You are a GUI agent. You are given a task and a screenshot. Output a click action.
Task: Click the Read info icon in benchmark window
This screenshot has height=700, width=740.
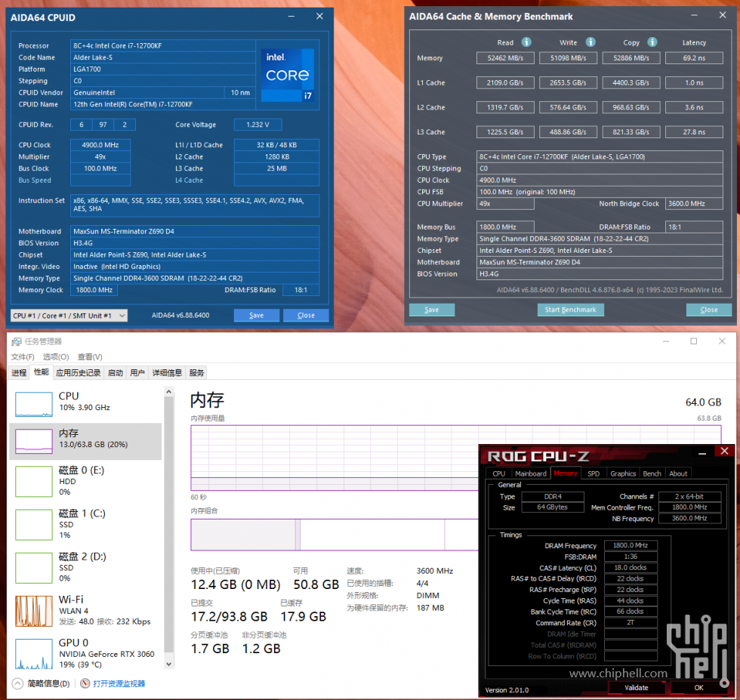point(526,42)
